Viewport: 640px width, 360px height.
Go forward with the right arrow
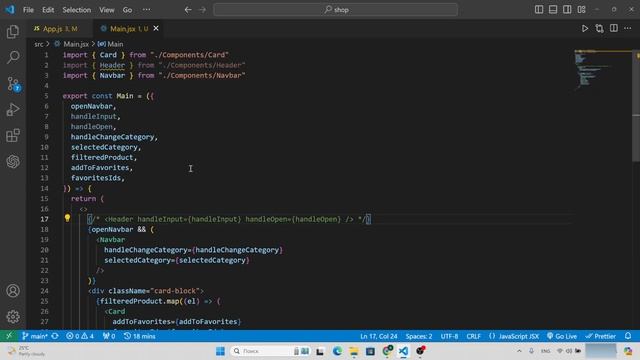click(x=202, y=9)
